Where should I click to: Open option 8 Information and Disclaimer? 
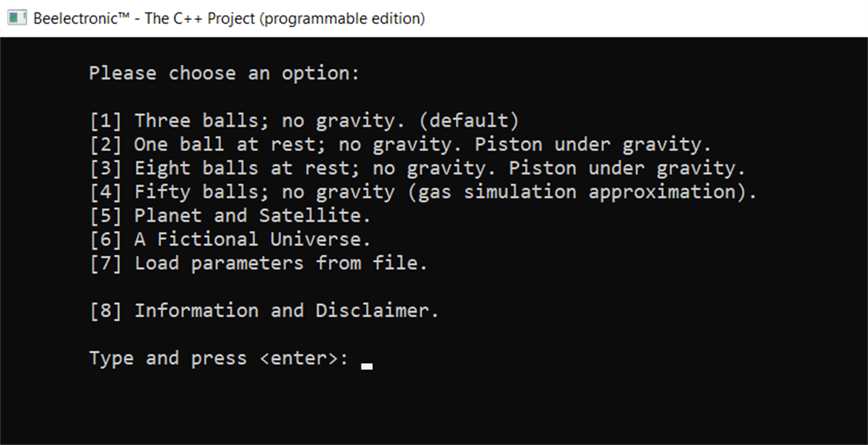(x=264, y=310)
